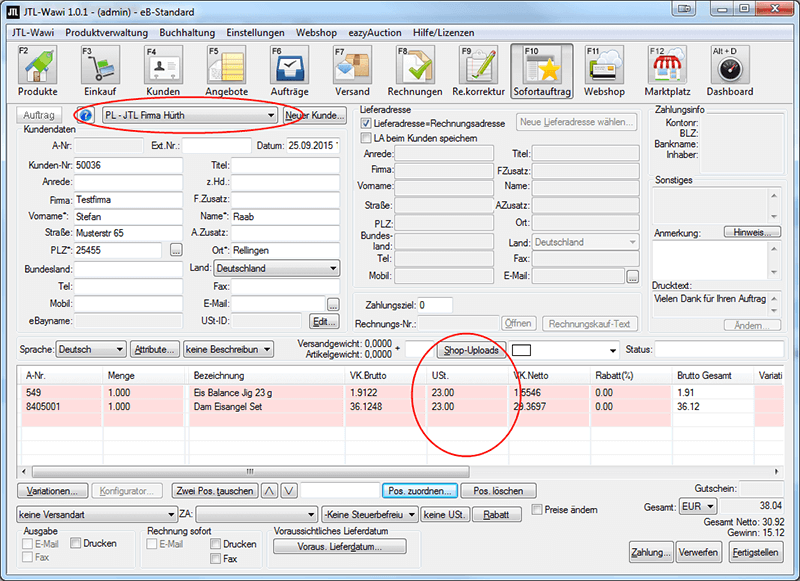800x581 pixels.
Task: Open the Sprache Deutsch dropdown
Action: pos(91,349)
